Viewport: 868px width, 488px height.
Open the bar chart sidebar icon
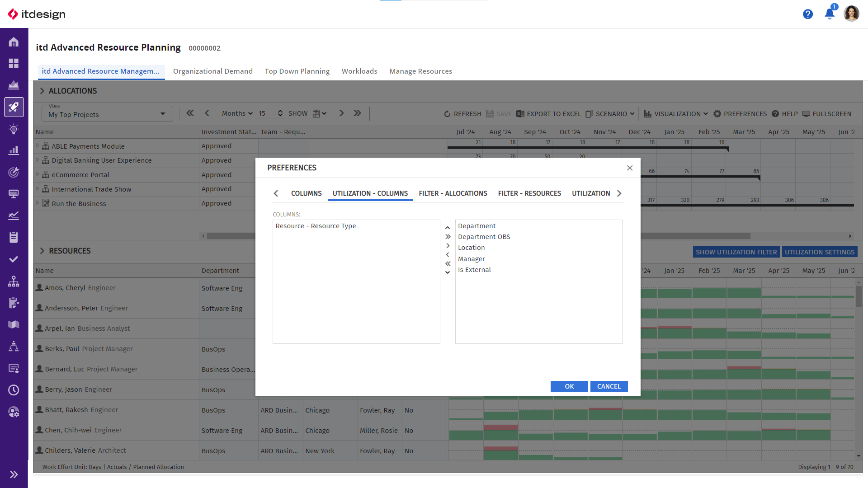(14, 150)
